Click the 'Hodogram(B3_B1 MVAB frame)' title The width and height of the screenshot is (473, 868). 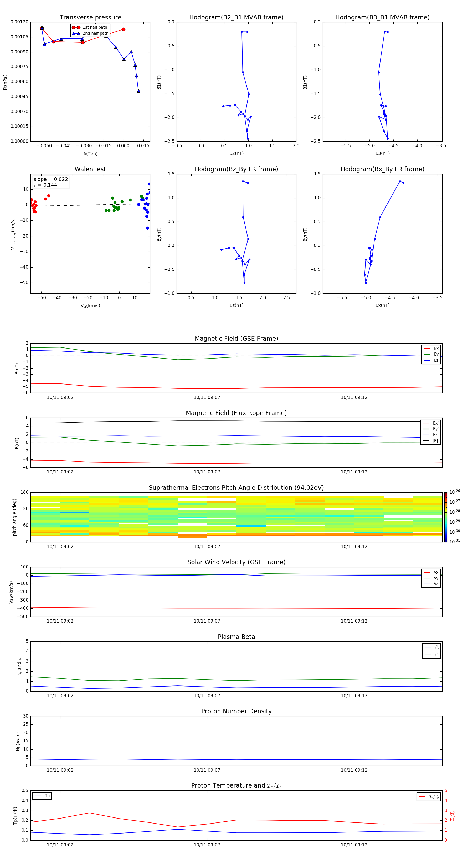[x=382, y=17]
